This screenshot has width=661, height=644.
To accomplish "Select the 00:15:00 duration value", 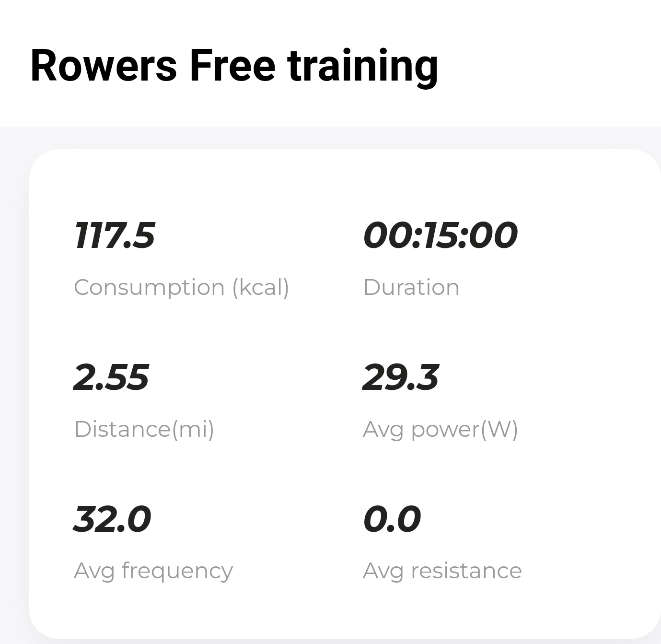I will point(440,235).
